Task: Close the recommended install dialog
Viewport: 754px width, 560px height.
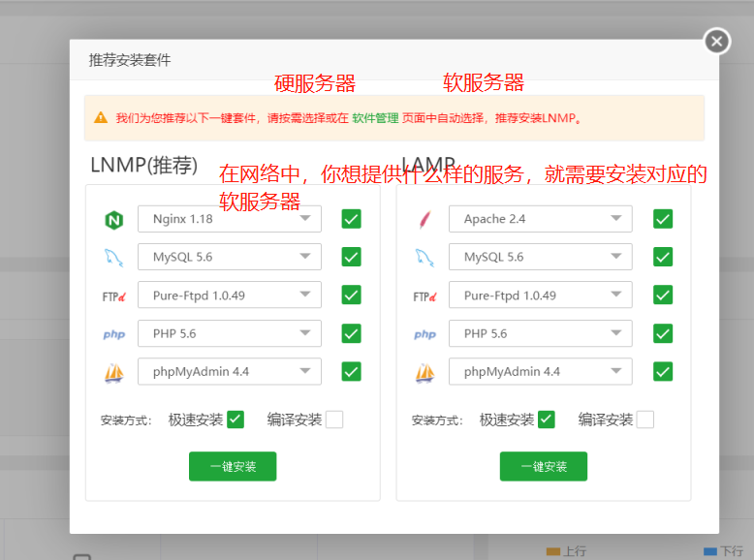Action: 717,42
